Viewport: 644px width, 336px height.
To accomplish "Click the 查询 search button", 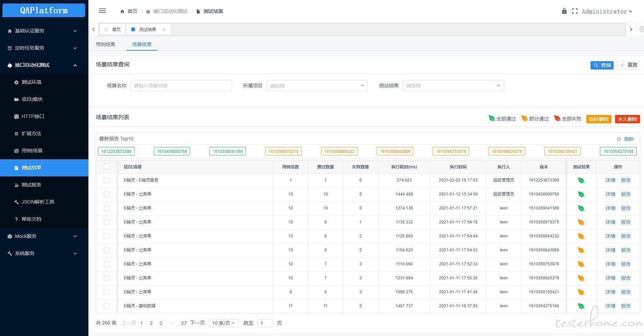I will (x=602, y=65).
